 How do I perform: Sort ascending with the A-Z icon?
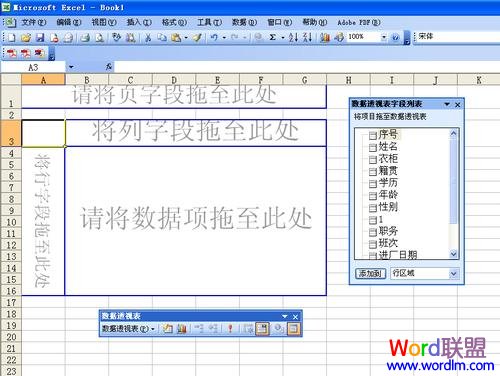(x=293, y=37)
